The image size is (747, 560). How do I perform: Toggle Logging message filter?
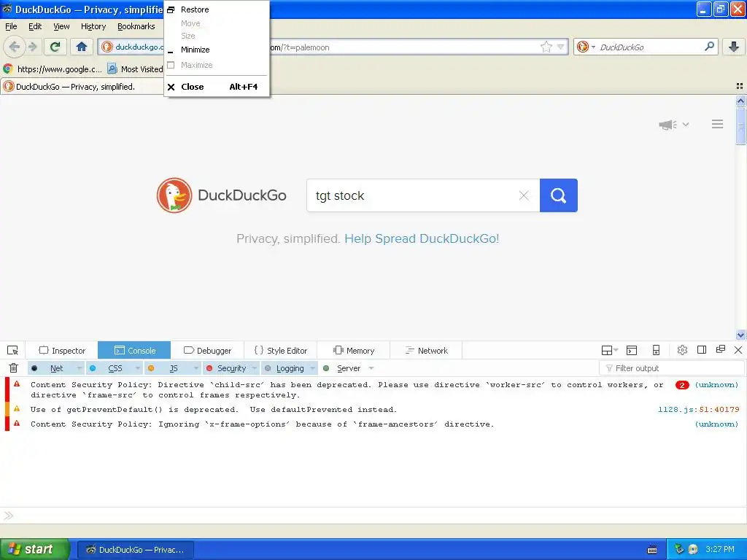(285, 368)
